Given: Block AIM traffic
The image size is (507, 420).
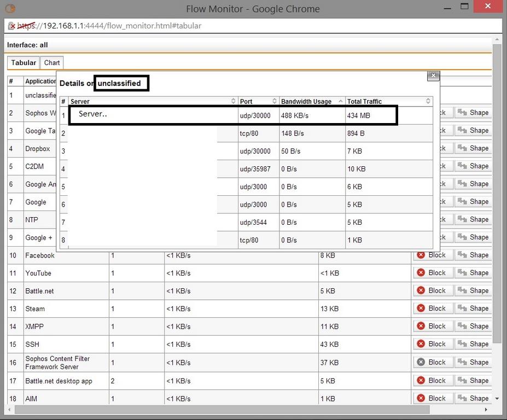Looking at the screenshot, I should click(432, 398).
